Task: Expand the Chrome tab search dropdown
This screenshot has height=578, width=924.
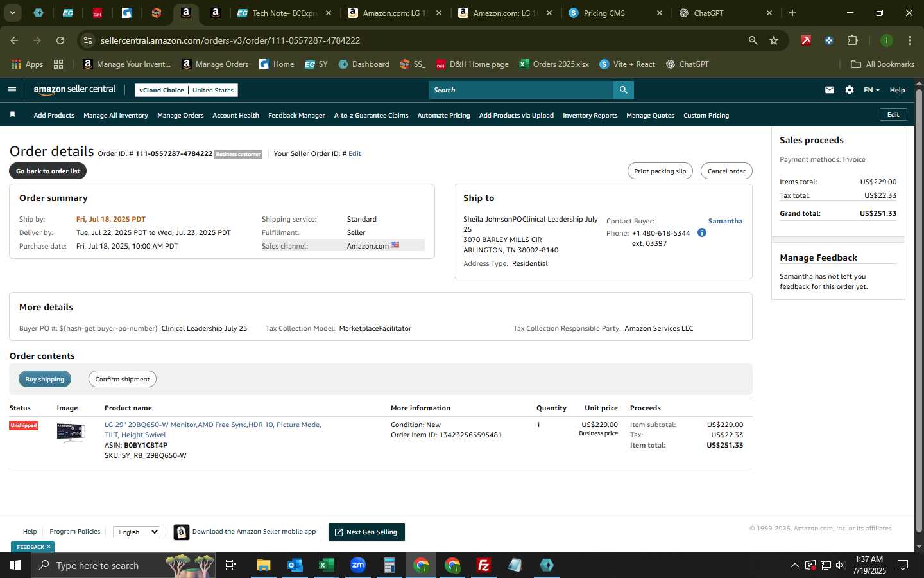Action: tap(12, 13)
